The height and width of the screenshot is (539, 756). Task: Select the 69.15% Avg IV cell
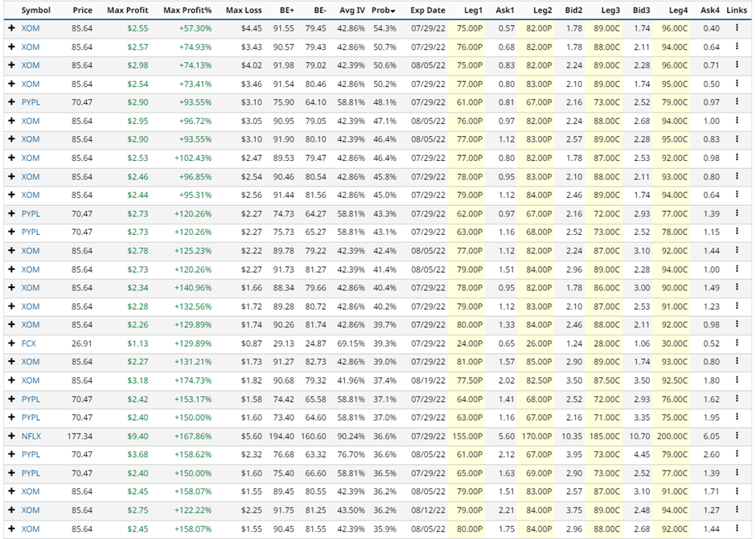pos(351,344)
